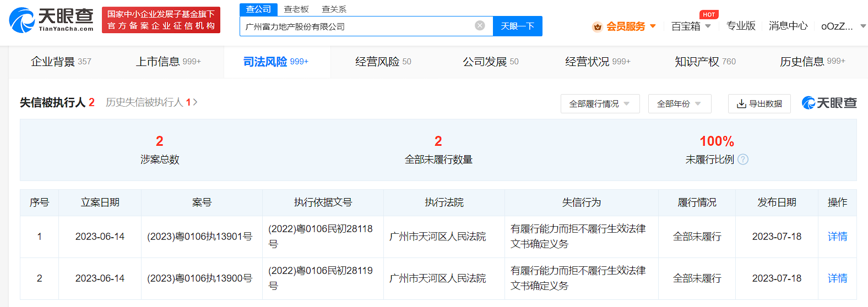
Task: Open the chevron next to 历史失信被执行人
Action: click(x=195, y=102)
